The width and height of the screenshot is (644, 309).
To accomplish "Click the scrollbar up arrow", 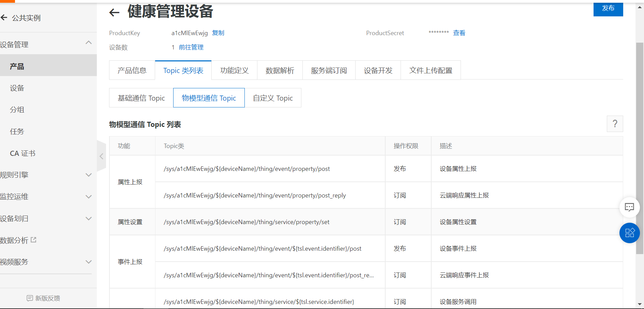I will tap(640, 7).
